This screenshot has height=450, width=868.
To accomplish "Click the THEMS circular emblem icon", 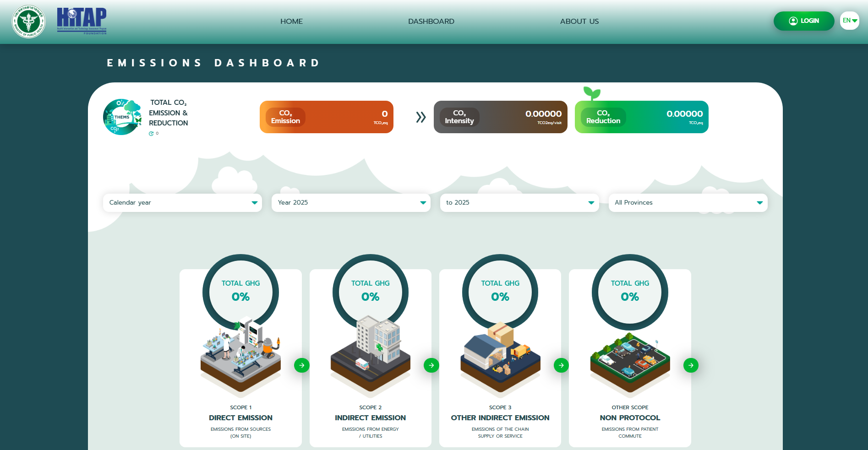I will tap(122, 117).
